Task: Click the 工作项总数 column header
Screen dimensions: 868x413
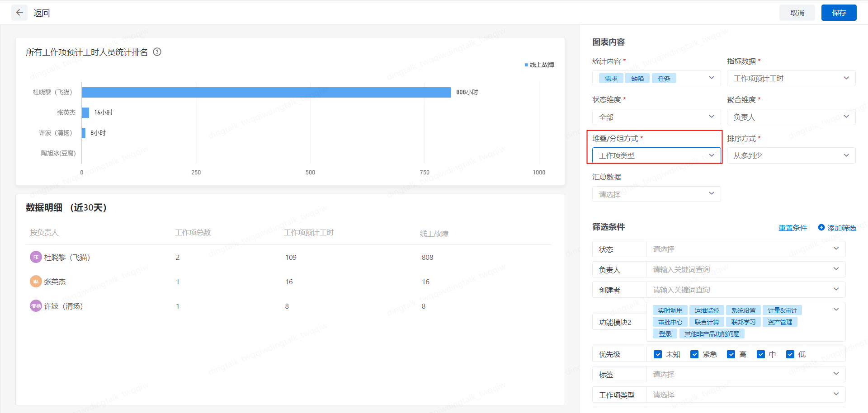Action: 193,233
